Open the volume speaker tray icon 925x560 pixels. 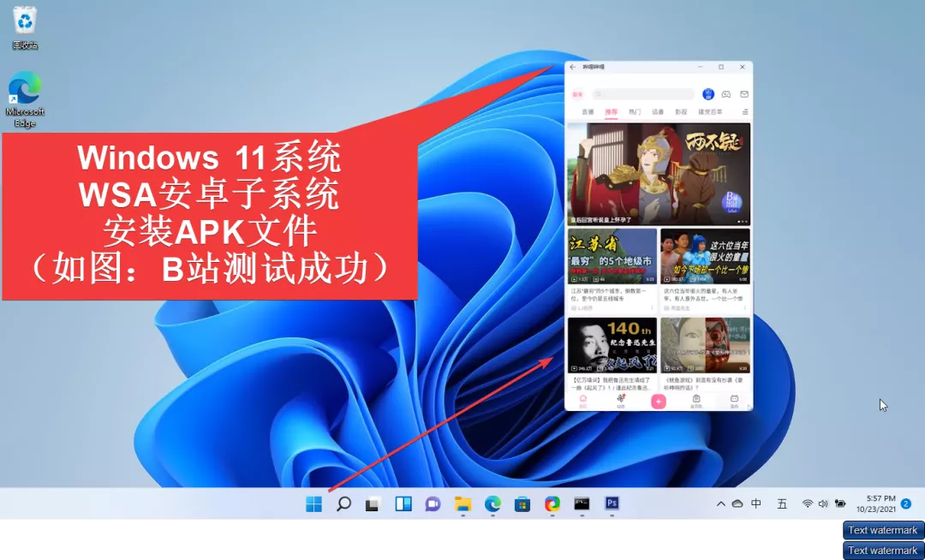[823, 504]
